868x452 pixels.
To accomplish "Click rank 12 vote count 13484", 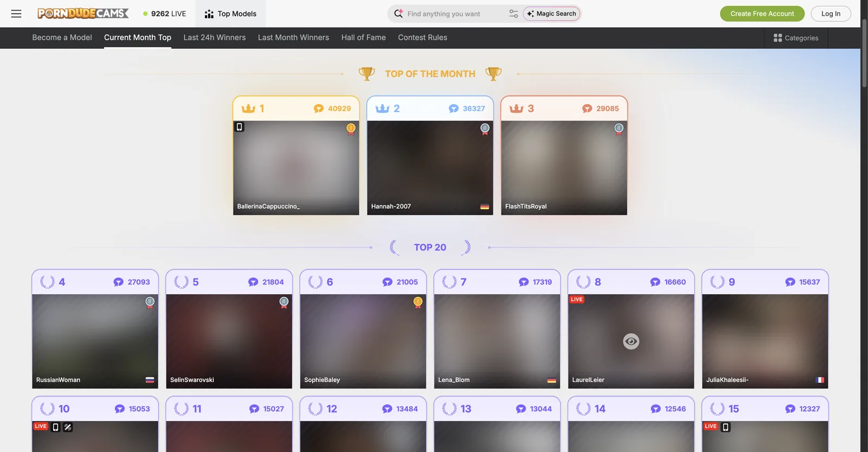I will click(x=407, y=409).
